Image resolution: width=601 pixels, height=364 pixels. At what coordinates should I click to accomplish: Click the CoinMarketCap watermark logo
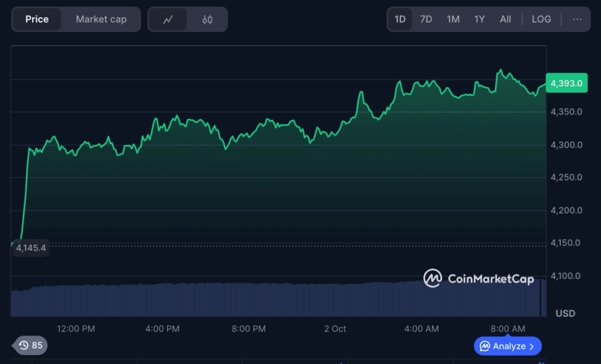tap(433, 279)
